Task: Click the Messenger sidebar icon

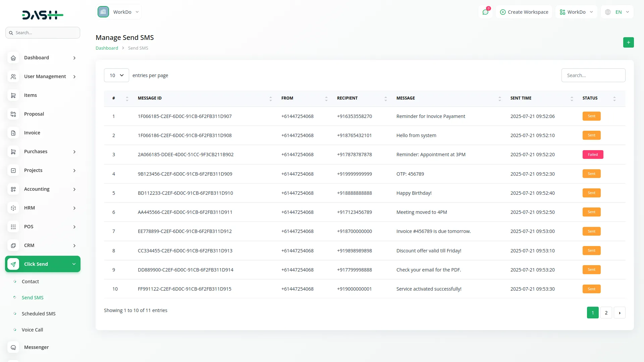Action: [13, 348]
